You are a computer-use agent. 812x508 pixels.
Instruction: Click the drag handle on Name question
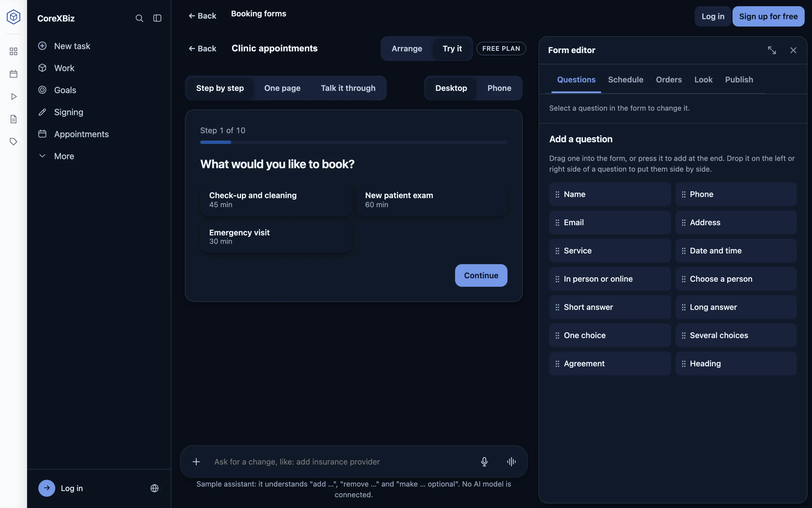point(557,194)
